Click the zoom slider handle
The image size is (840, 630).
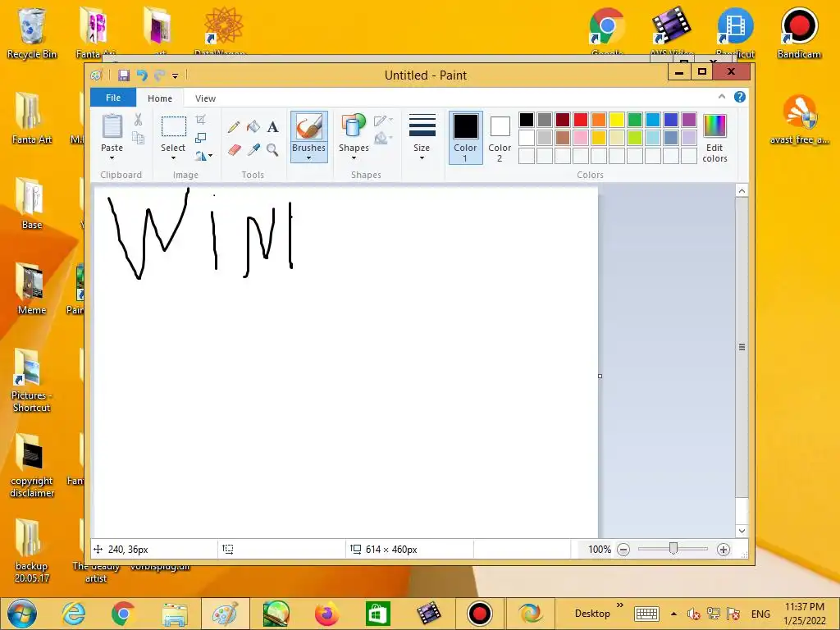tap(673, 549)
